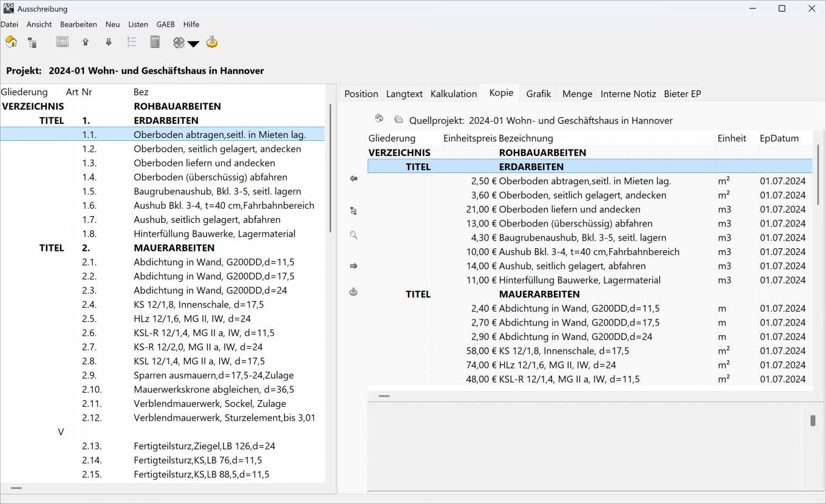This screenshot has height=504, width=826.
Task: Select the 'V' marker row in left list
Action: [x=162, y=432]
